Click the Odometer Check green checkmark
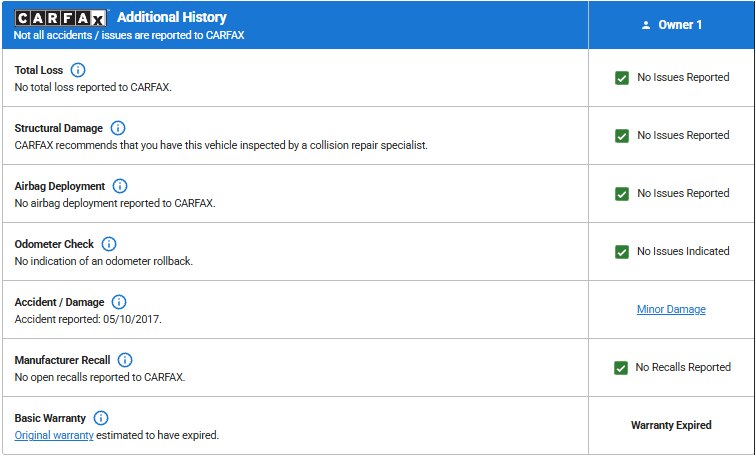The image size is (756, 456). click(622, 252)
